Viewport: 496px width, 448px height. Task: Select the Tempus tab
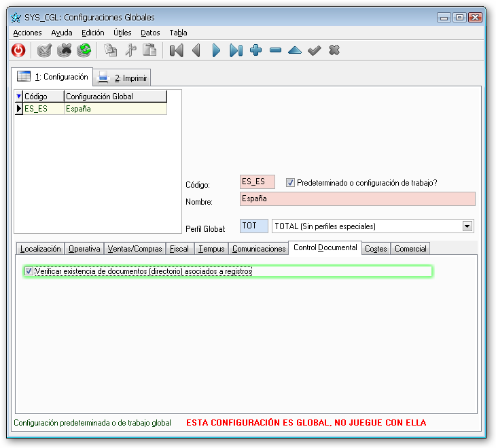(211, 249)
